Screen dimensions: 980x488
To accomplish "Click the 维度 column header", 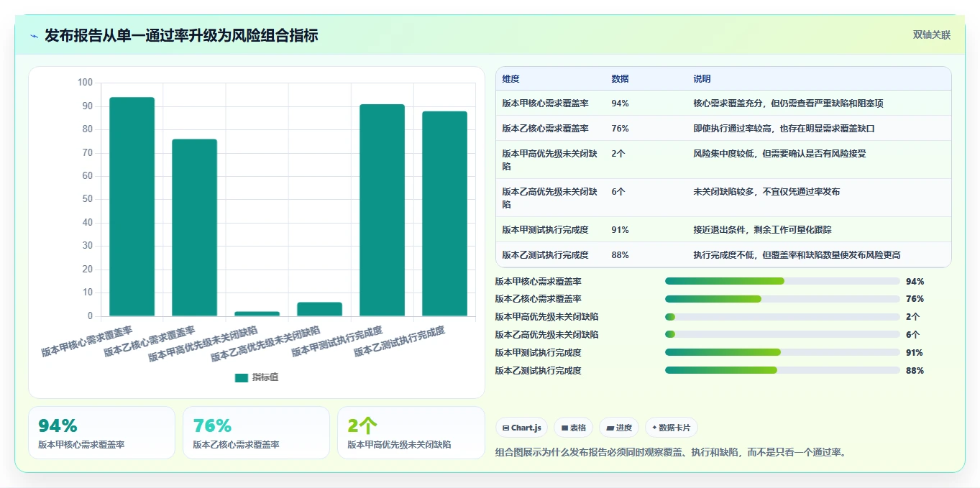I will [x=510, y=79].
